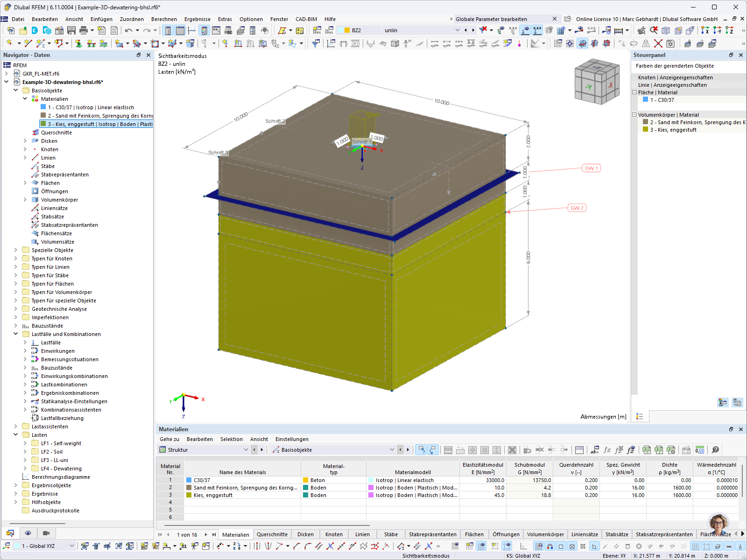Open the Struktur dropdown in the Materialien panel
The width and height of the screenshot is (747, 560).
(x=246, y=449)
